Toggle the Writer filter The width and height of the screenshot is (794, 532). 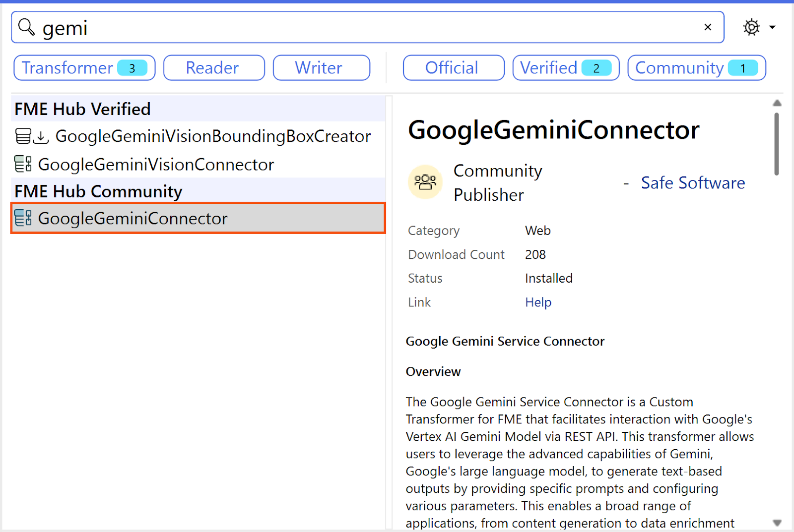[x=321, y=68]
